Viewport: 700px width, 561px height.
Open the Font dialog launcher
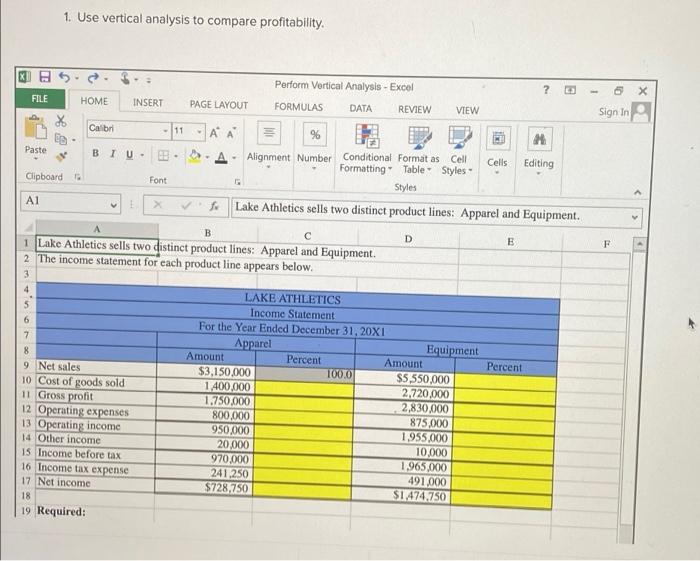coord(238,182)
